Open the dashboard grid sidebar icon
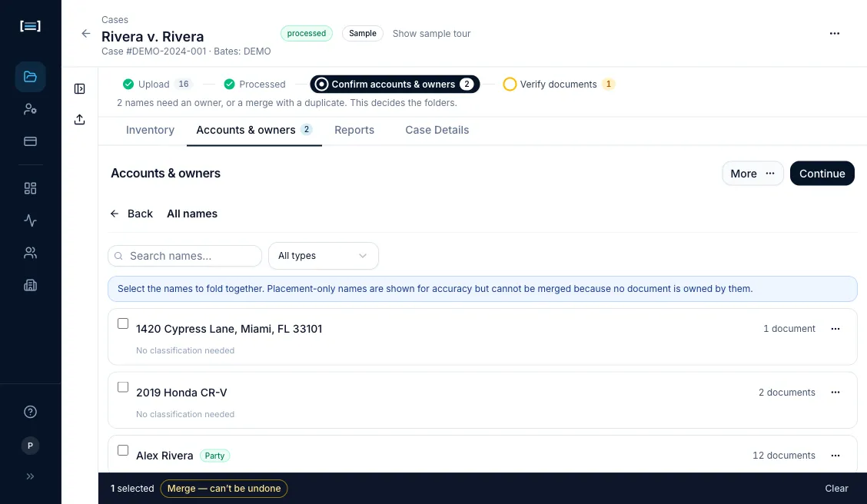 tap(31, 188)
